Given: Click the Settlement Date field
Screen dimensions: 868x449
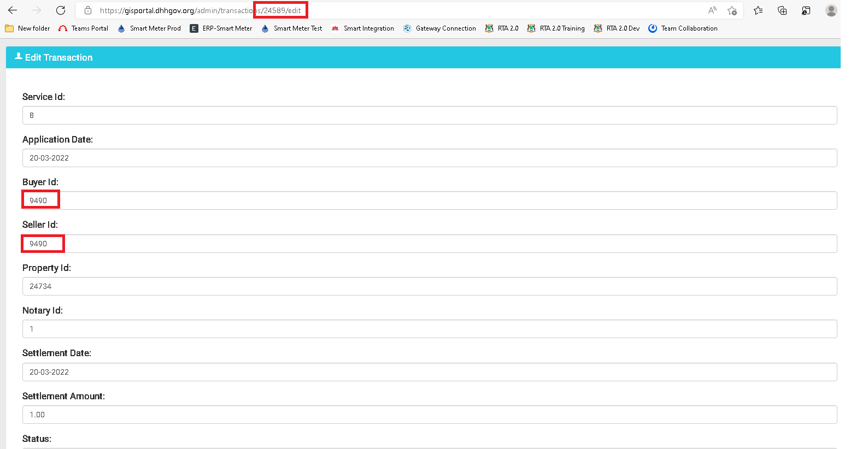Looking at the screenshot, I should (x=430, y=372).
